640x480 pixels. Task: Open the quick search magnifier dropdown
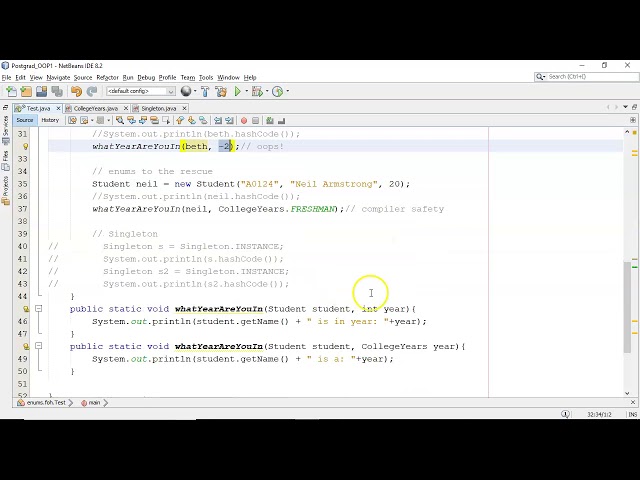(x=540, y=77)
